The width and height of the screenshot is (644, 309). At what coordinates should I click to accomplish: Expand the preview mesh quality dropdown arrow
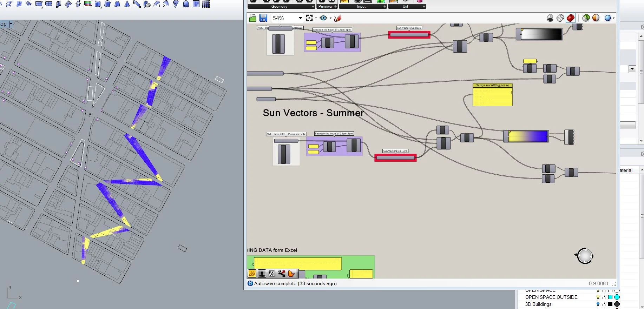613,18
